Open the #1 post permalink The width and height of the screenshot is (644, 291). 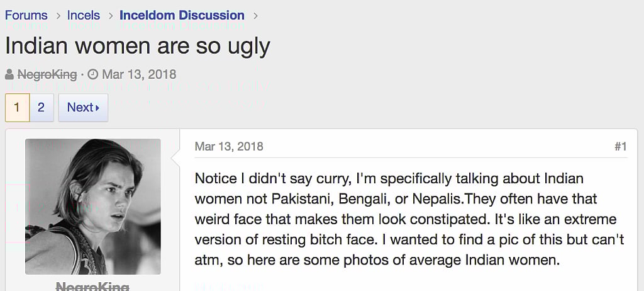[x=620, y=147]
